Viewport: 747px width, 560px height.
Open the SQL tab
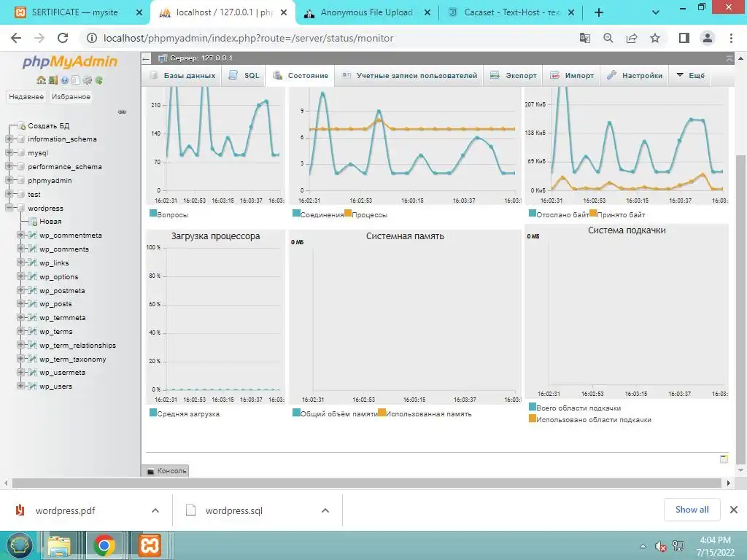(244, 75)
